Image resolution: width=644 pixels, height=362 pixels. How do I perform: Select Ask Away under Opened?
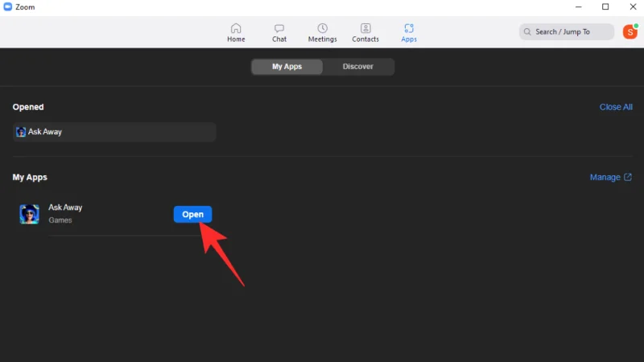pyautogui.click(x=45, y=132)
